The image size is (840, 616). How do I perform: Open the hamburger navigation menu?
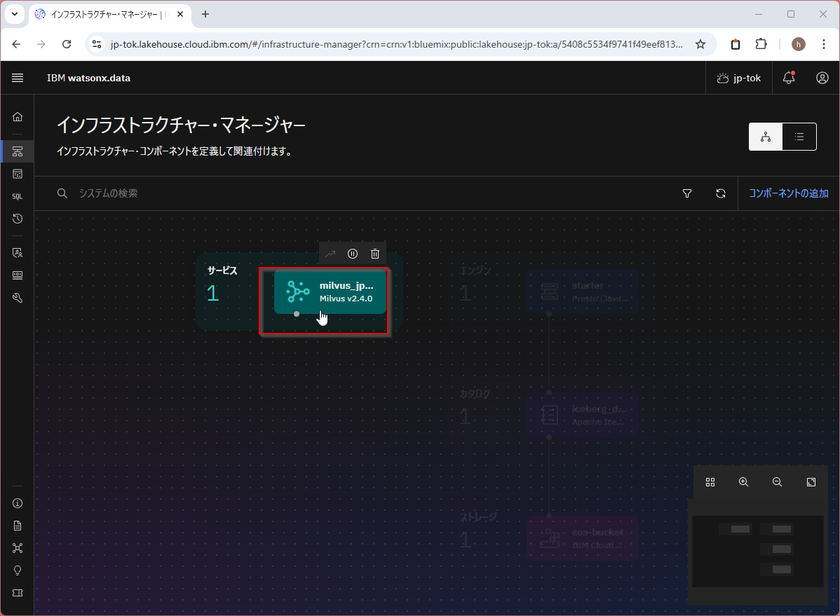17,78
